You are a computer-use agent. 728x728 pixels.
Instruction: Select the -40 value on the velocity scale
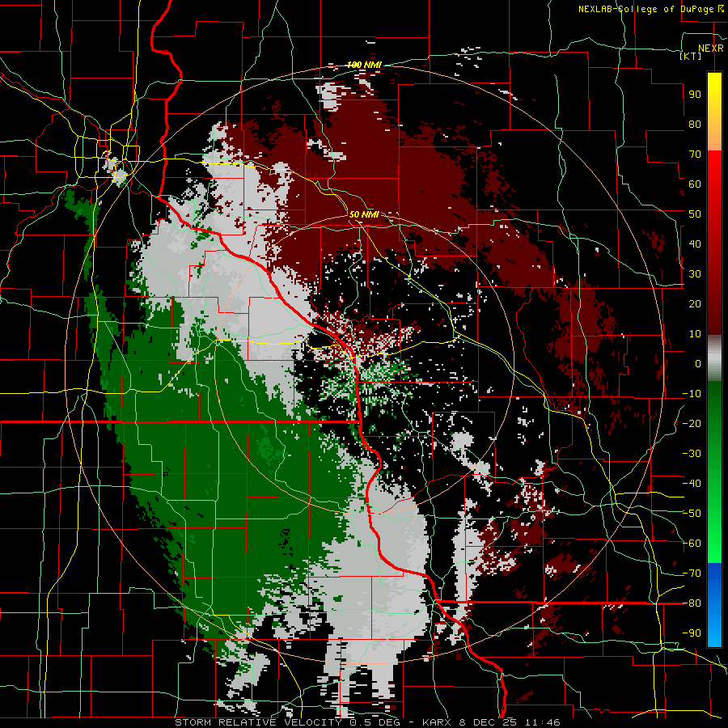tap(692, 484)
